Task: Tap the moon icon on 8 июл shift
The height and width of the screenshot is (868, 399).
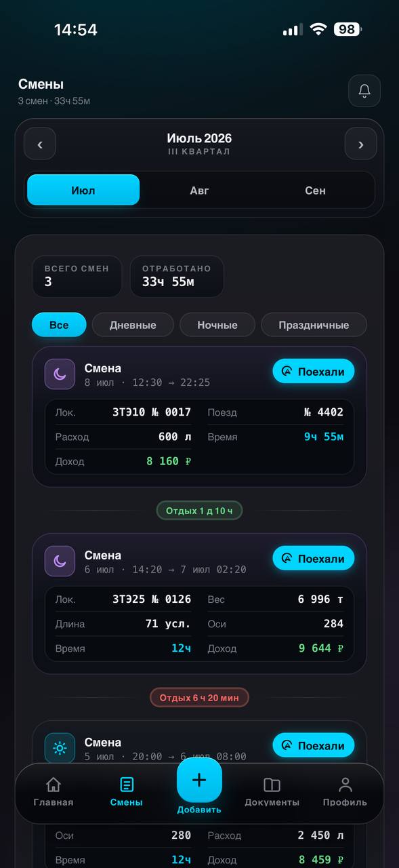Action: point(60,374)
